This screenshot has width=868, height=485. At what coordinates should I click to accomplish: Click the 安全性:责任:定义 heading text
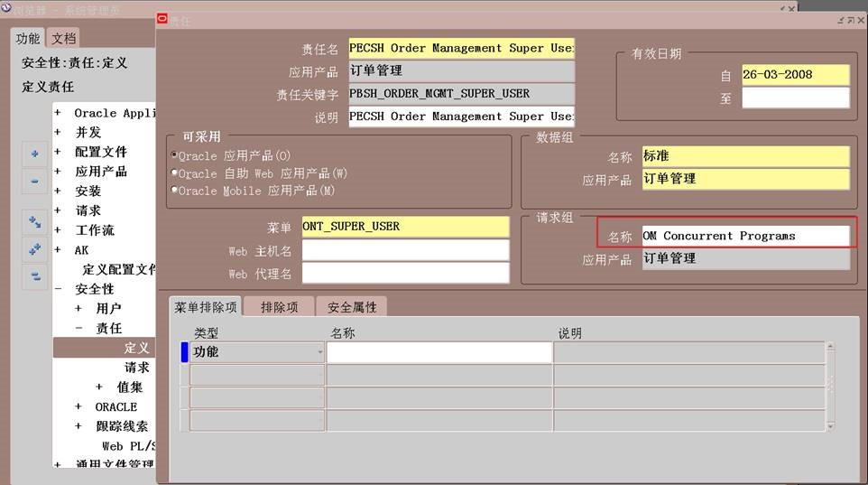[75, 63]
